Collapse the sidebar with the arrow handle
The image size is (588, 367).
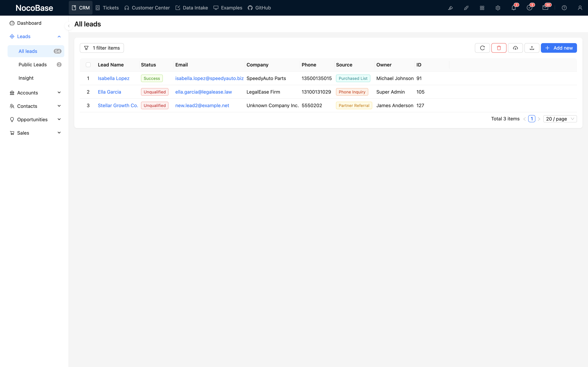click(69, 26)
